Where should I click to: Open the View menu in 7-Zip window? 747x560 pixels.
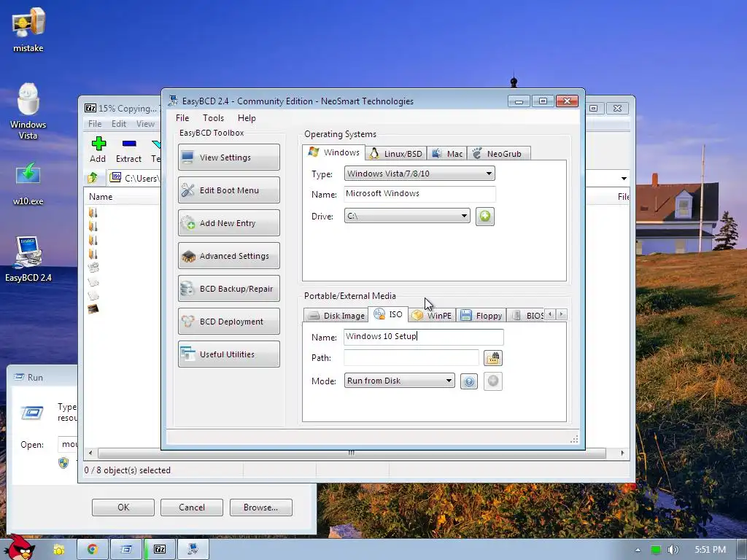pos(145,124)
